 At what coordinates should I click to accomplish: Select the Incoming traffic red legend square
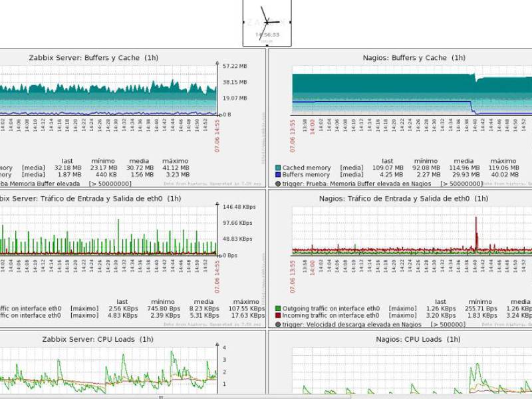click(x=278, y=317)
